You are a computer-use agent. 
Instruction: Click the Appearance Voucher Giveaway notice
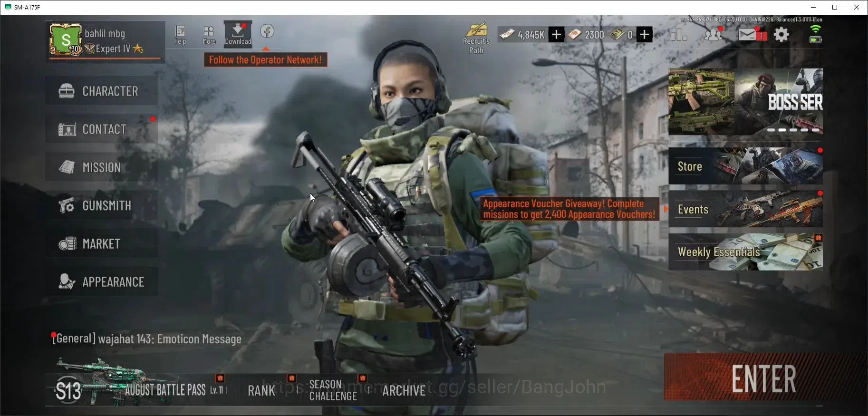pos(569,209)
